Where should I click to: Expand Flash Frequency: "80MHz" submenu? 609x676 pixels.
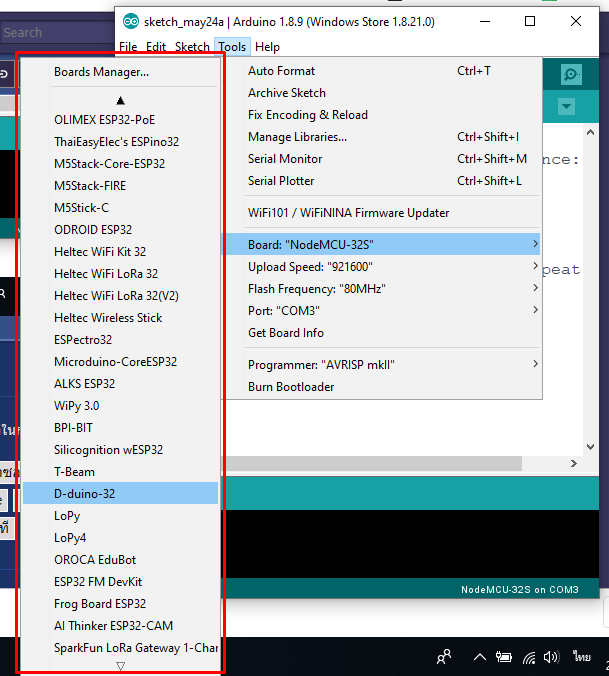[x=383, y=288]
